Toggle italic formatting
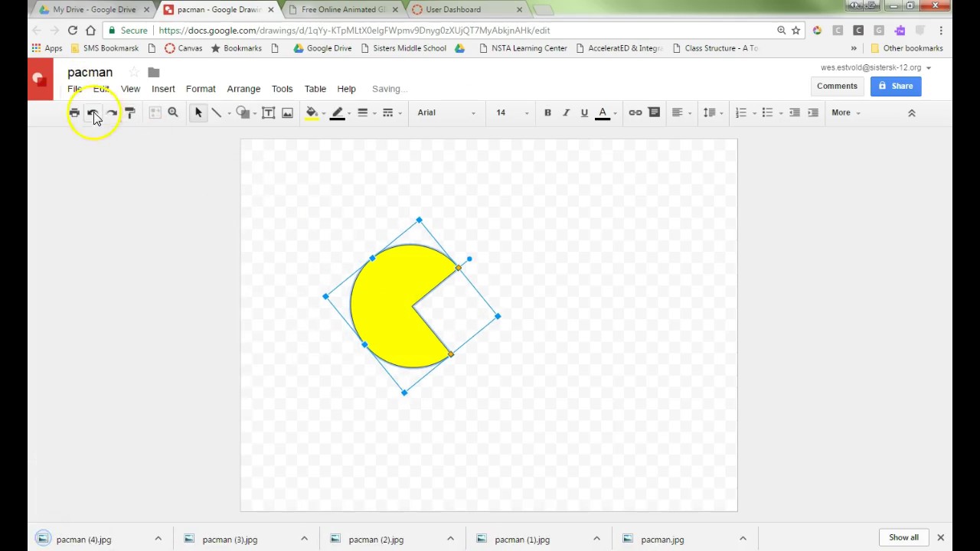Screen dimensions: 980x551 (x=566, y=112)
